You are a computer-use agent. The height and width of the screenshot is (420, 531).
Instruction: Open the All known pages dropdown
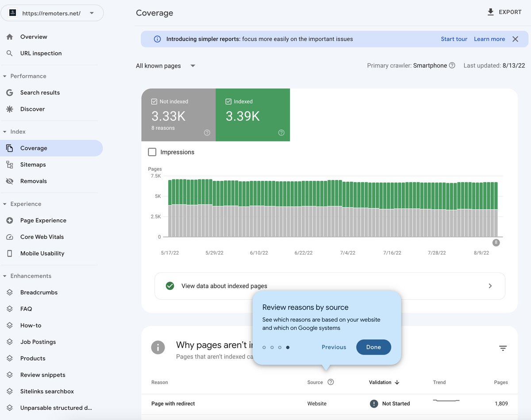[165, 65]
